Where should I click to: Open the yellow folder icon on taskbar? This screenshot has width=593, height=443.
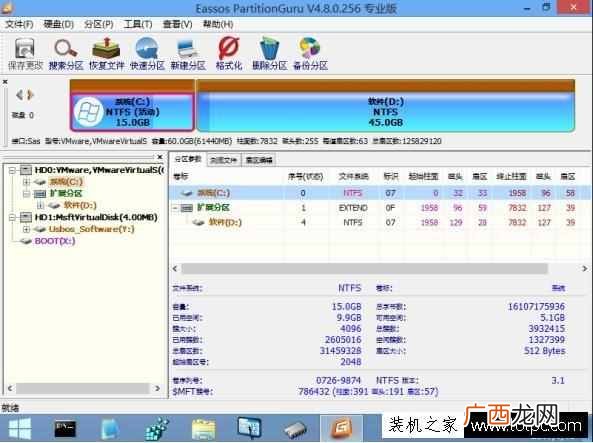tap(203, 429)
